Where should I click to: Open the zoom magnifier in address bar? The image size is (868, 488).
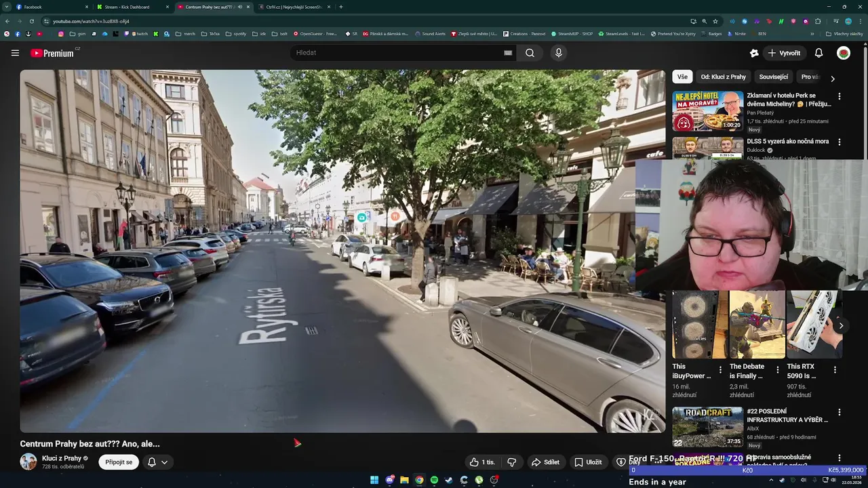(x=704, y=21)
